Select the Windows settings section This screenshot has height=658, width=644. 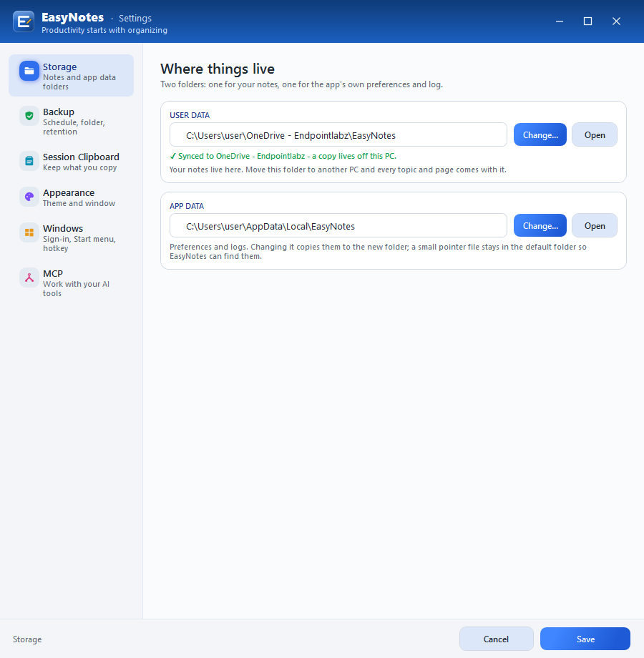coord(72,237)
